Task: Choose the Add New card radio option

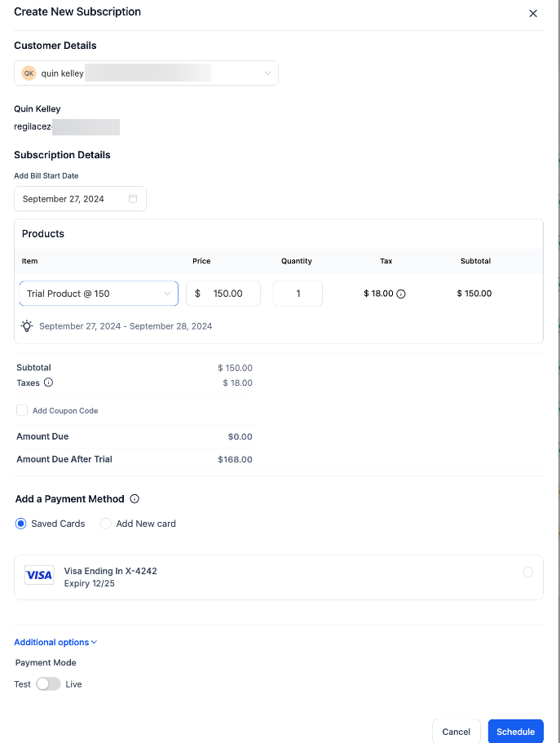Action: pos(106,524)
